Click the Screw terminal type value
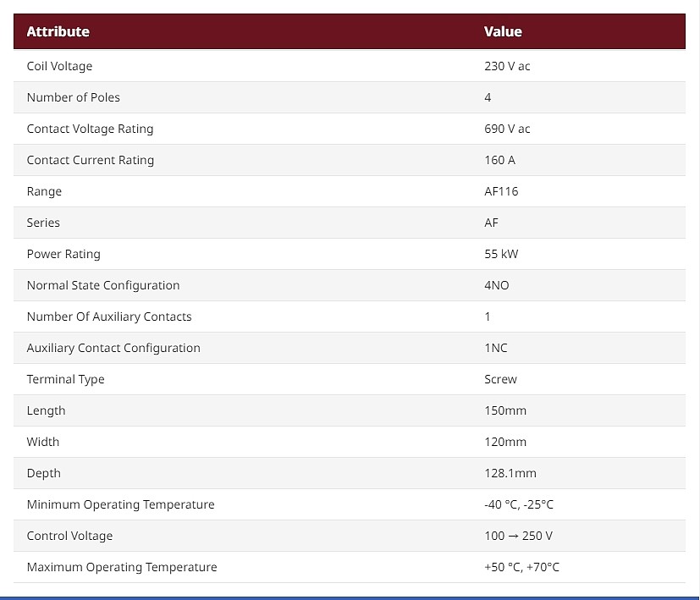The width and height of the screenshot is (700, 600). [x=500, y=379]
